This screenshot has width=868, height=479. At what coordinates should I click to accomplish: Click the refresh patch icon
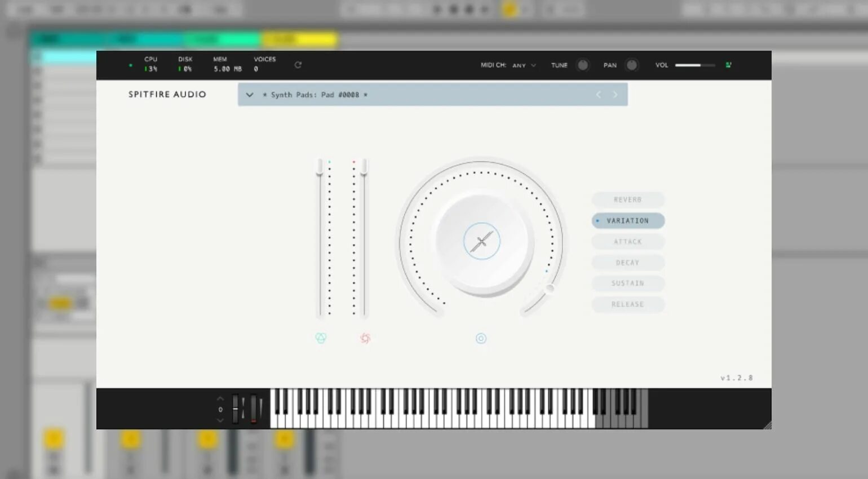[x=298, y=65]
